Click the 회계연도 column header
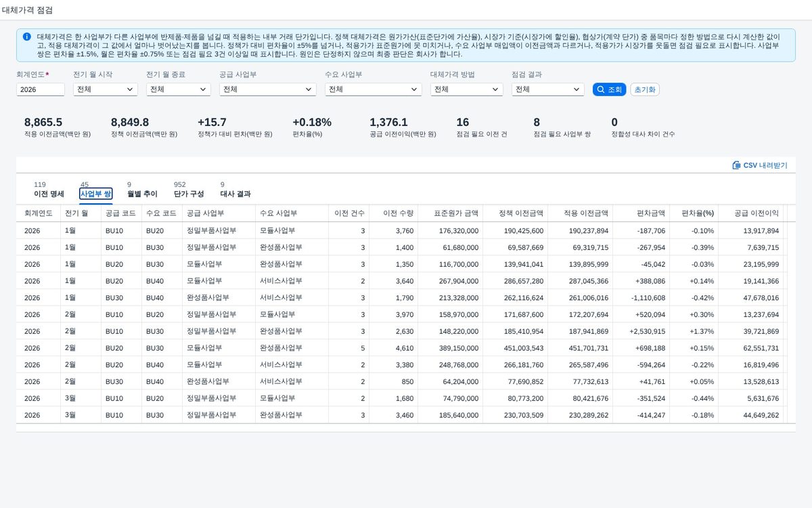This screenshot has height=508, width=812. (39, 213)
